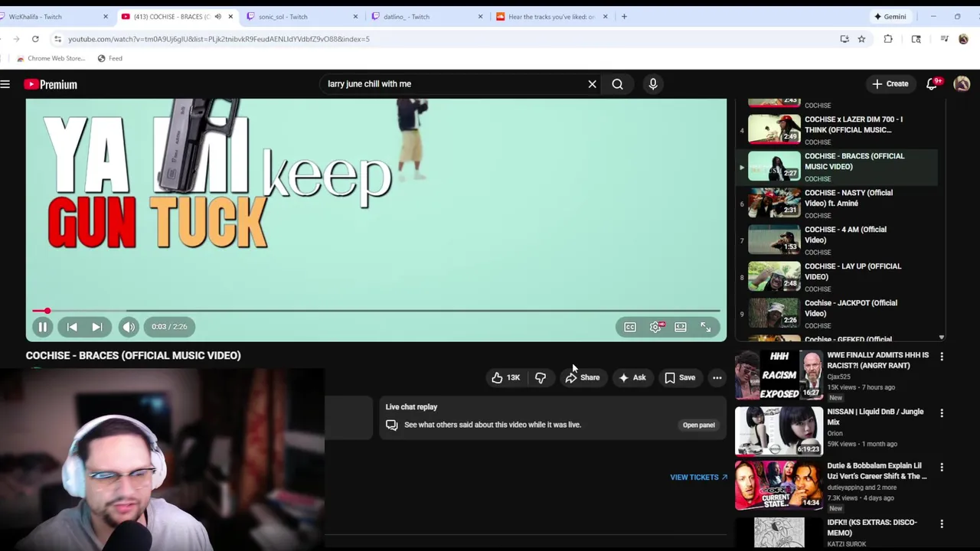
Task: Install or cast from the address bar icon
Action: coord(844,39)
